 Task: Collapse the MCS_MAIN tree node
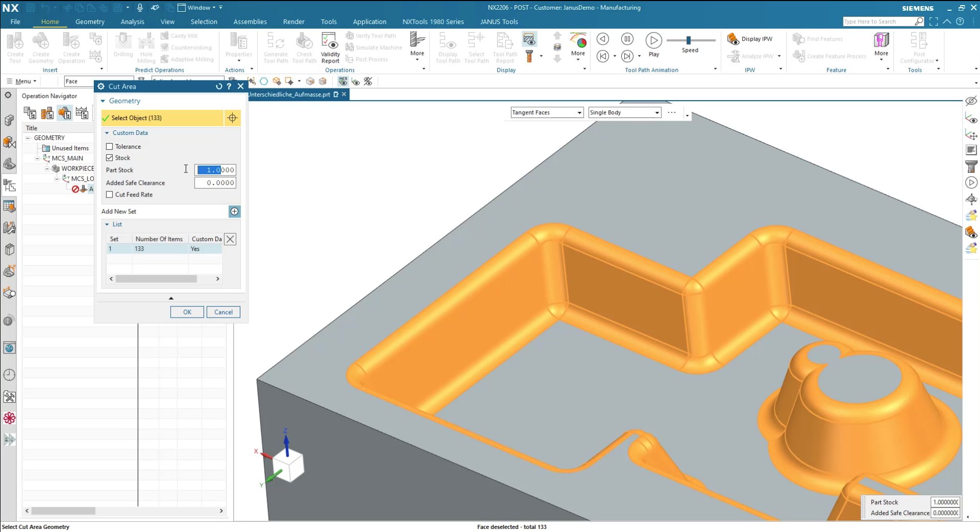click(37, 159)
